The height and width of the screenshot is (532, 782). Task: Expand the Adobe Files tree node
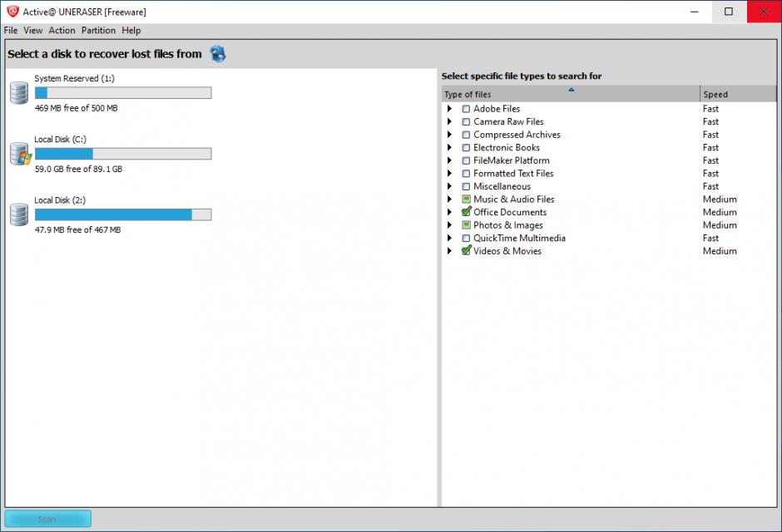[x=449, y=109]
